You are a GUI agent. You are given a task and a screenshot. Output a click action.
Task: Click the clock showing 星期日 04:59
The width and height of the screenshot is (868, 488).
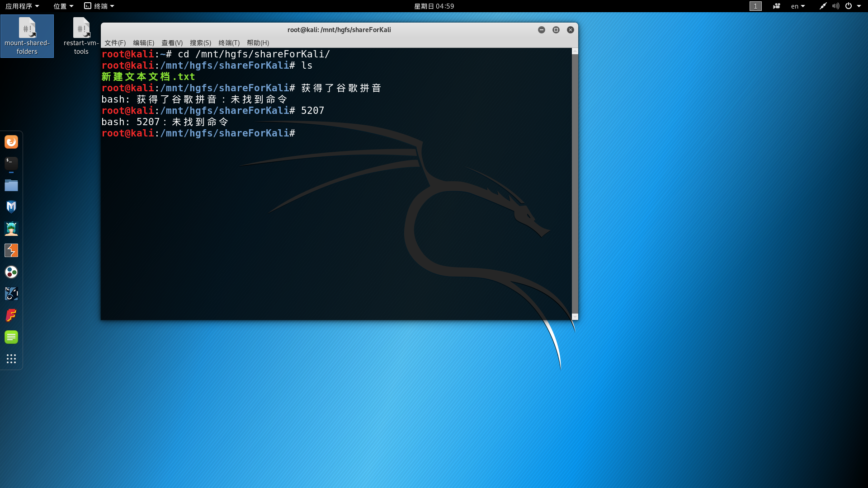pos(434,6)
